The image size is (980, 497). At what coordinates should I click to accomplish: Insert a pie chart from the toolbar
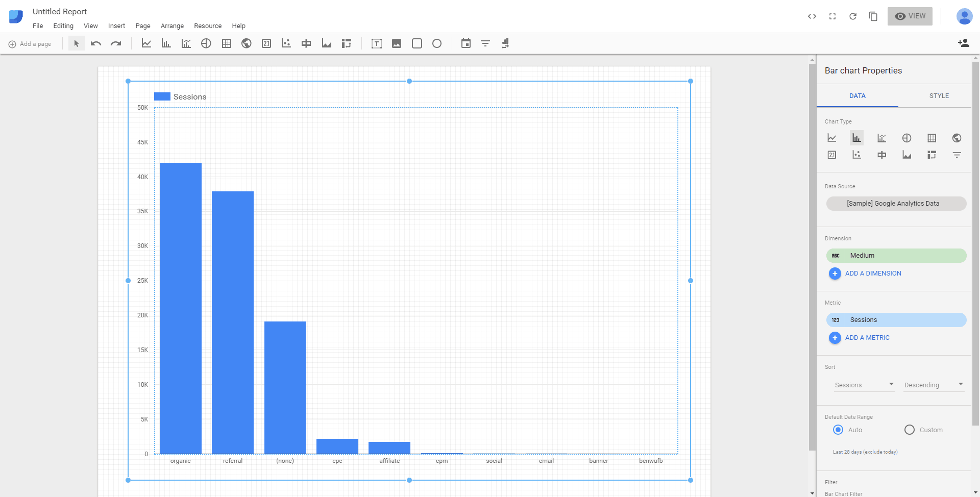point(206,43)
